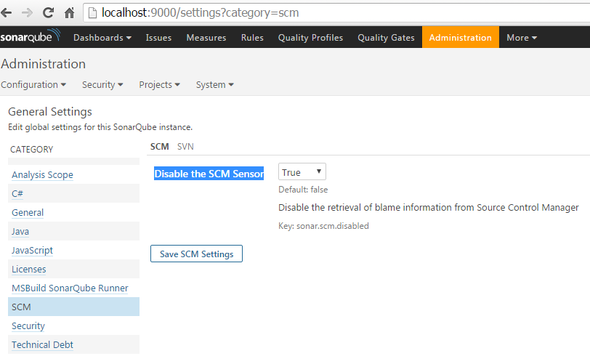Expand the System dropdown menu

click(215, 85)
